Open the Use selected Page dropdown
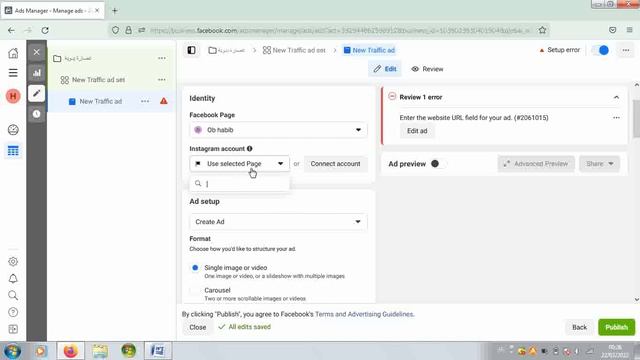The height and width of the screenshot is (360, 640). point(239,164)
